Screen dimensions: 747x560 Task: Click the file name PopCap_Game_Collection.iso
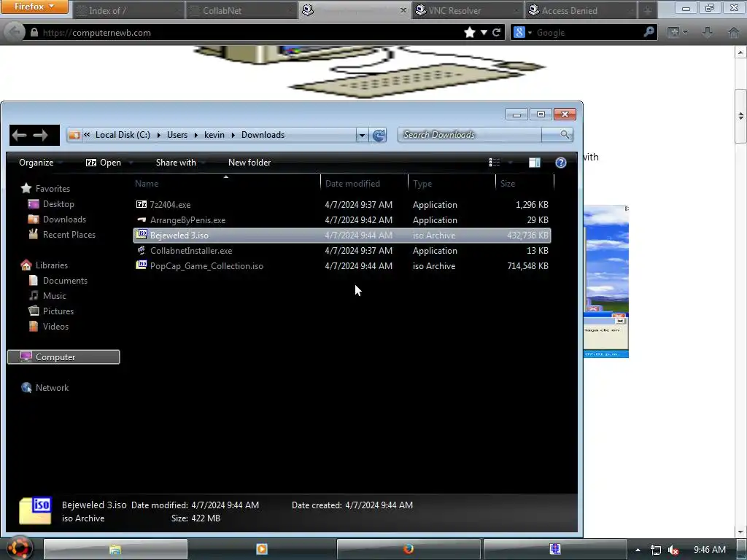tap(206, 266)
